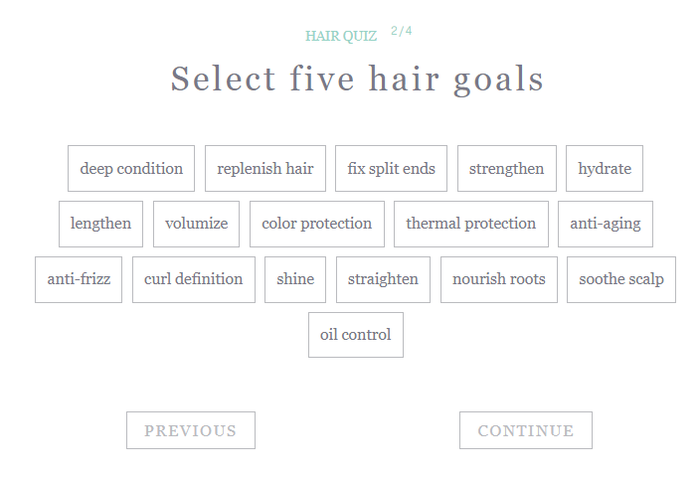Choose fix split ends goal

[x=391, y=168]
